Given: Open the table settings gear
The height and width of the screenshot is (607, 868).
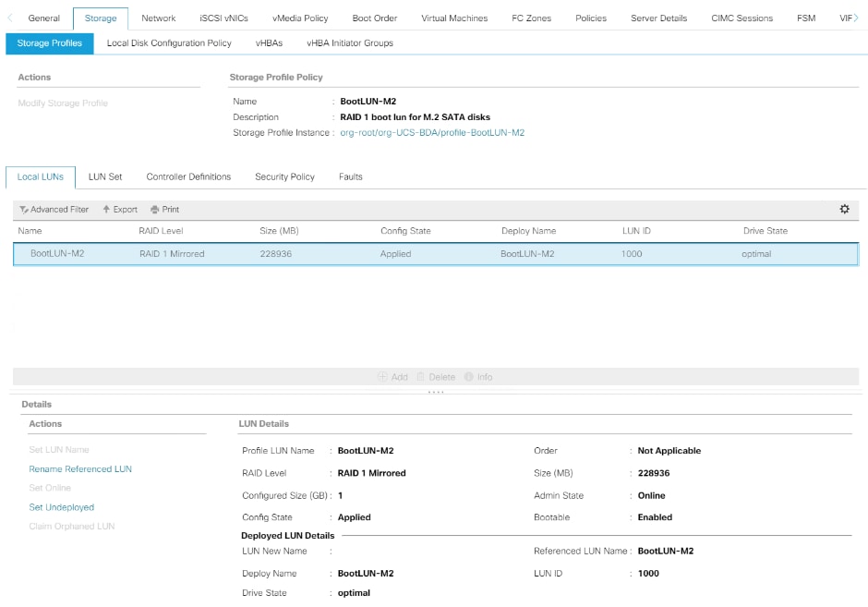Looking at the screenshot, I should click(x=844, y=209).
